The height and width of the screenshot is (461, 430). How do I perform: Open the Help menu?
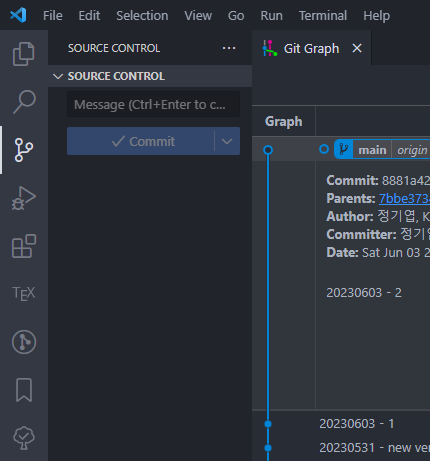[x=376, y=16]
